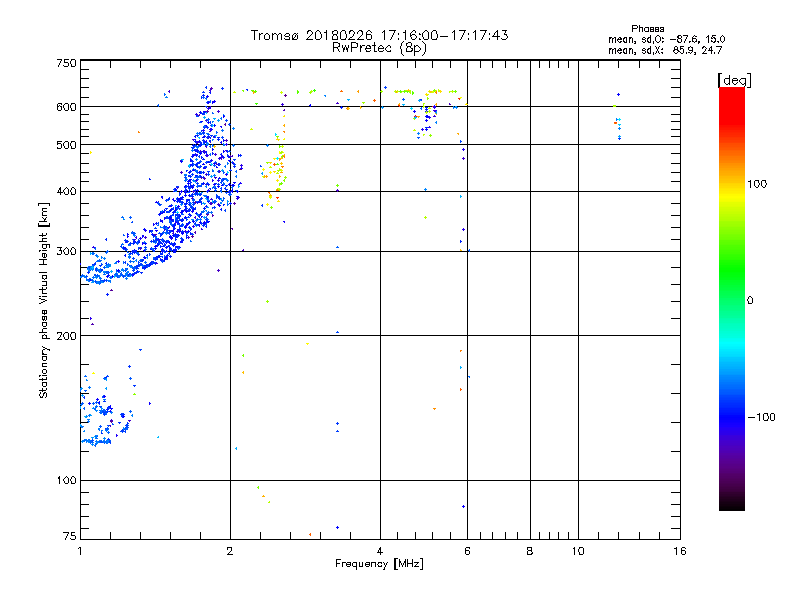The width and height of the screenshot is (800, 600).
Task: Click the x-axis label '4'
Action: coord(380,551)
